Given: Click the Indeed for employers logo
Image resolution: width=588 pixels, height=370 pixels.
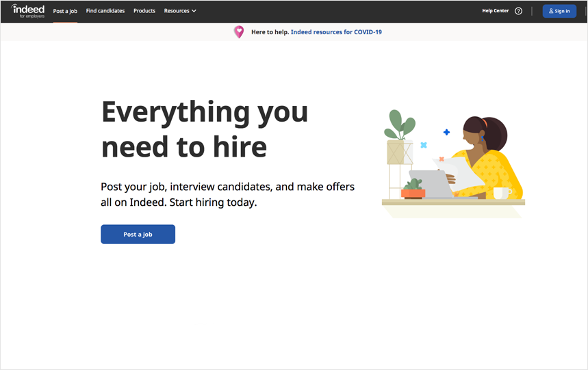Looking at the screenshot, I should [28, 11].
